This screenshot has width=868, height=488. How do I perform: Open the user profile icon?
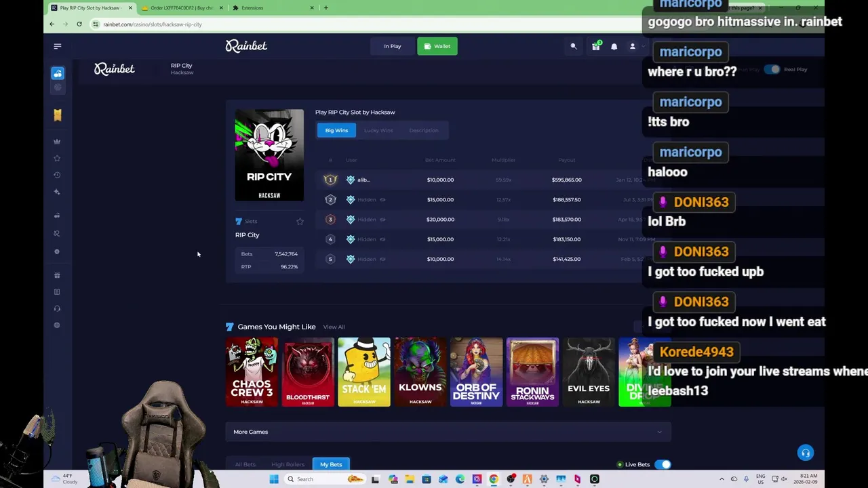coord(633,46)
